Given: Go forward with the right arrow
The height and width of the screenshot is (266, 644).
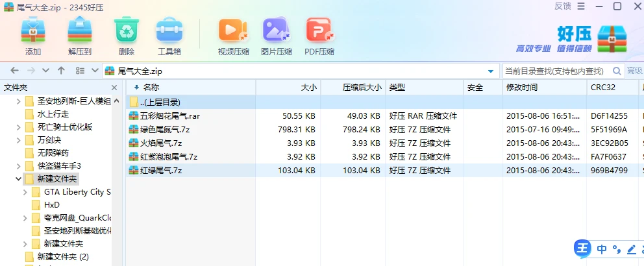Looking at the screenshot, I should tap(31, 71).
